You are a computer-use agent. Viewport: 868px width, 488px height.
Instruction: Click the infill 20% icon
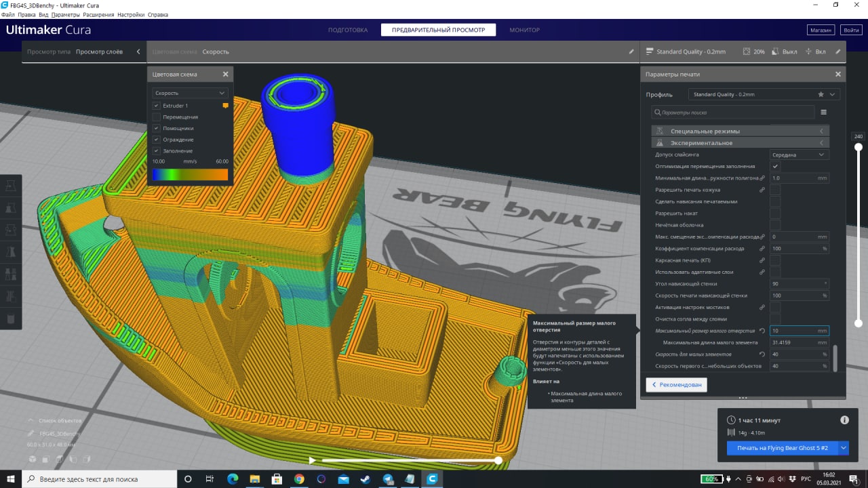(747, 52)
